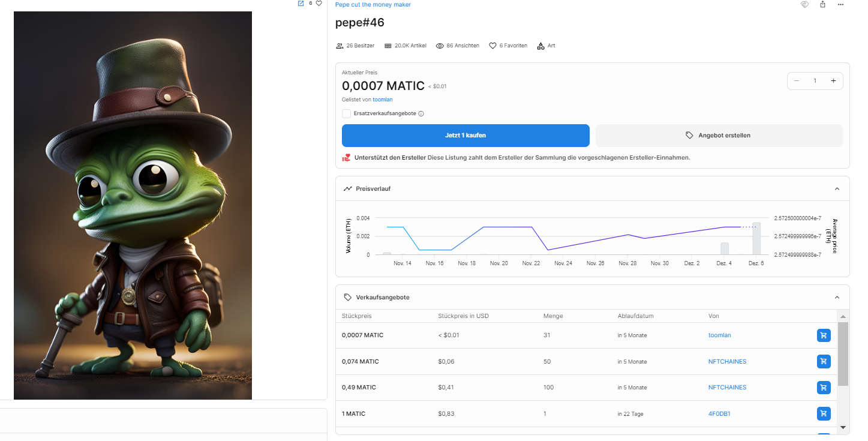Increase quantity with the plus button
Viewport: 868px width, 441px height.
[x=833, y=80]
